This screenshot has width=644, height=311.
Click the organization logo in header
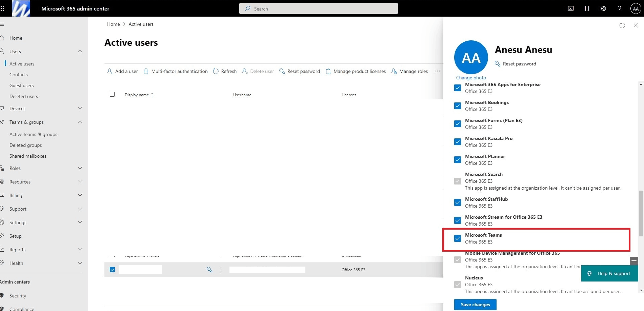(x=21, y=8)
